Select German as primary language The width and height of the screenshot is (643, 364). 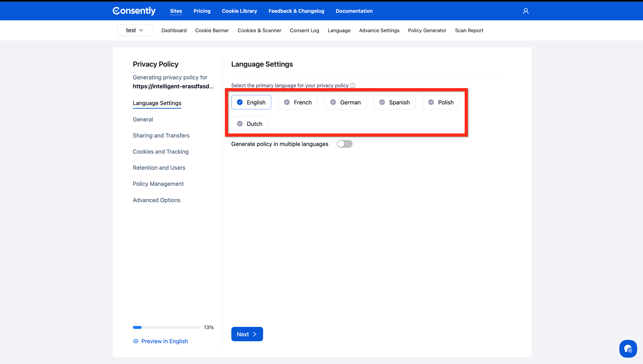point(345,102)
